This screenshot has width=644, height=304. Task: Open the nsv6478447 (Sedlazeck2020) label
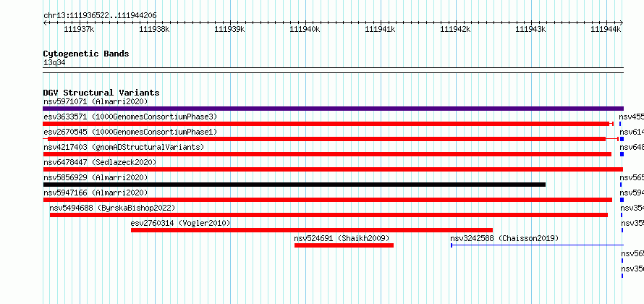[100, 162]
